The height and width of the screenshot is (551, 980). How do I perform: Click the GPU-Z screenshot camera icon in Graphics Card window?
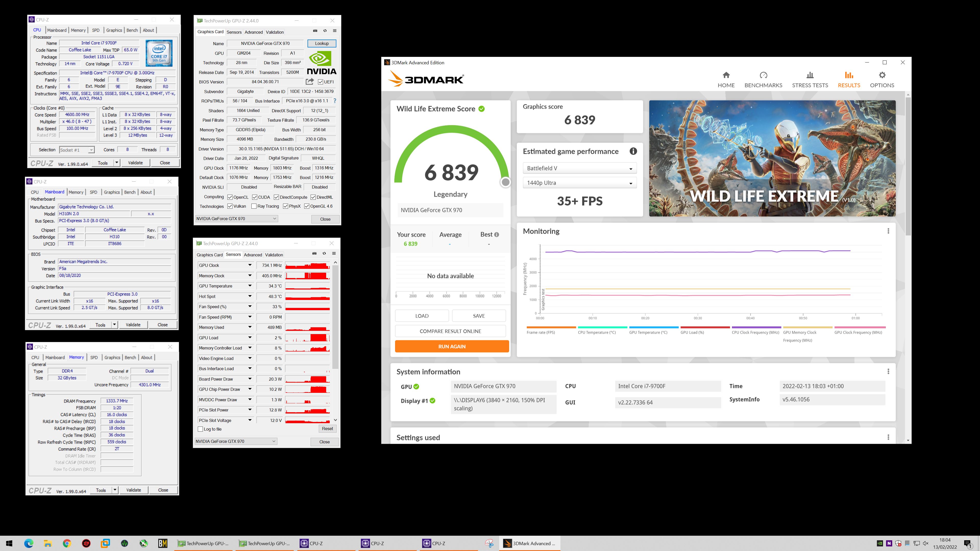315,31
